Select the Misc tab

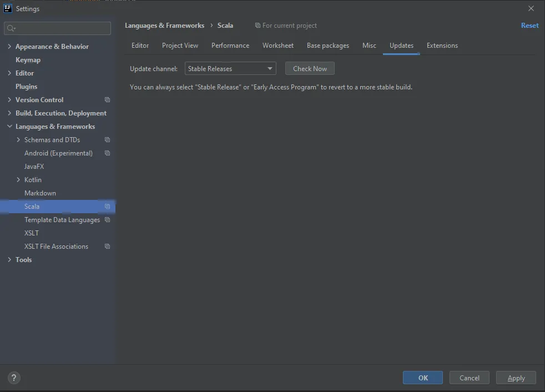369,46
